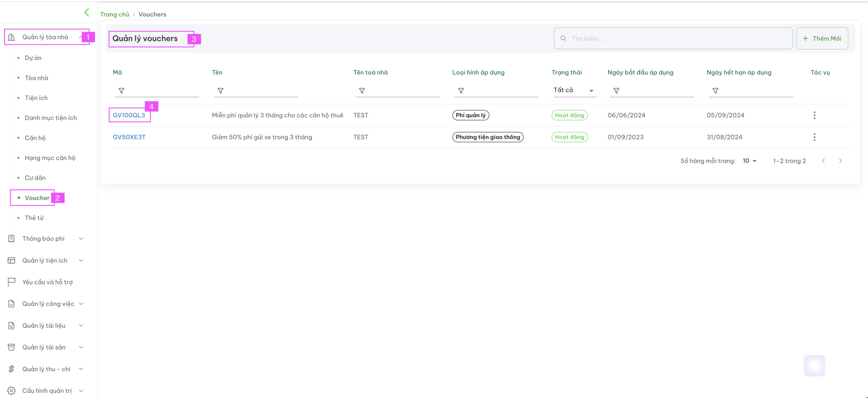868x398 pixels.
Task: Click the Quản lý tài sản archive icon
Action: (11, 347)
